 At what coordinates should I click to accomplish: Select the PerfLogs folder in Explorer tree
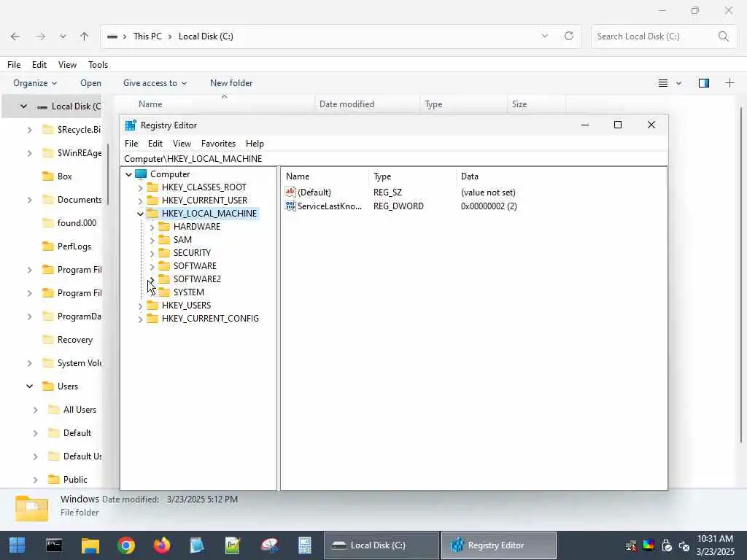click(74, 246)
